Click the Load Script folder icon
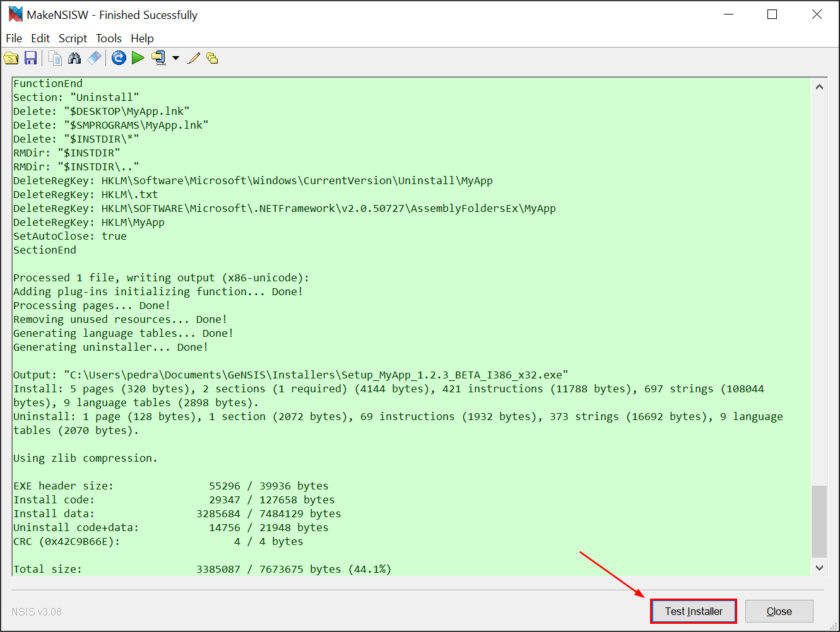 click(11, 58)
